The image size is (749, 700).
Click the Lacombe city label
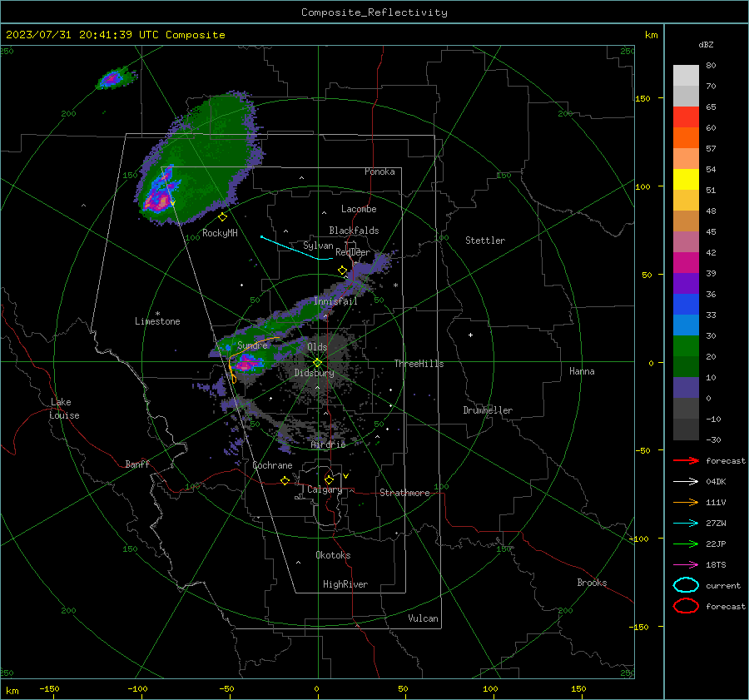point(359,209)
